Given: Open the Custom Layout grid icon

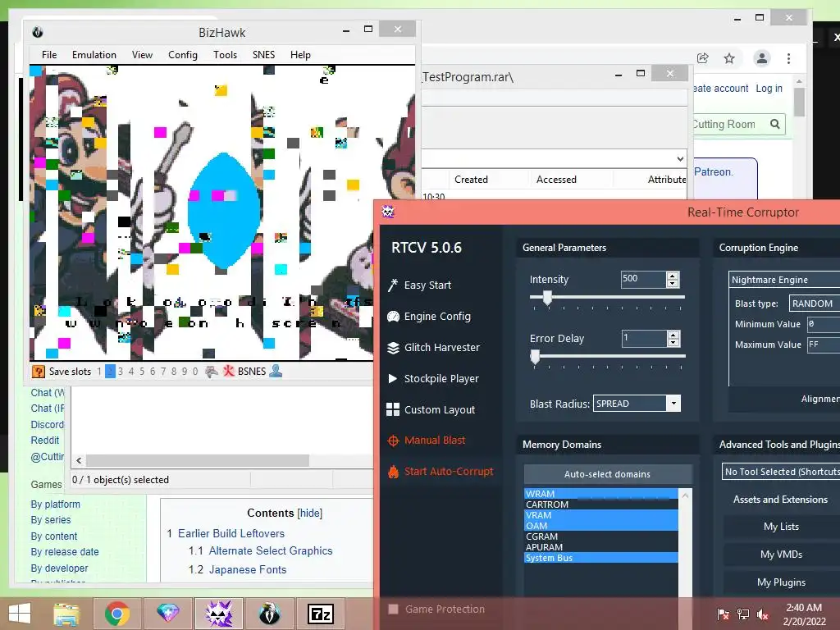Looking at the screenshot, I should click(393, 410).
